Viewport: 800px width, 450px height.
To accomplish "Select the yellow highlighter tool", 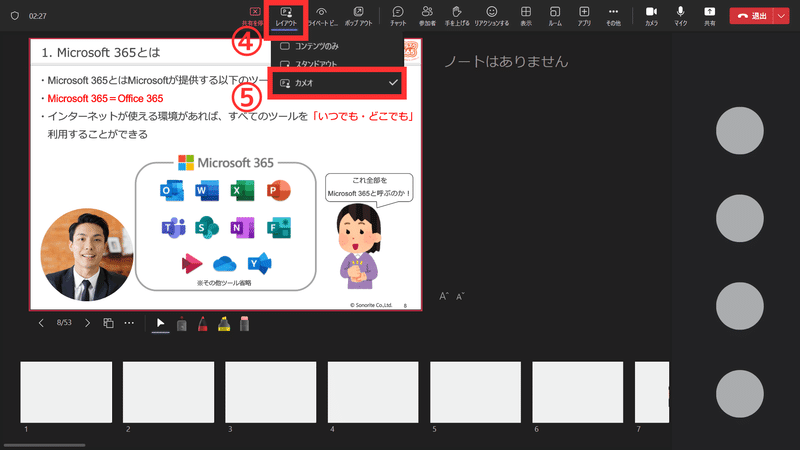I will [223, 324].
